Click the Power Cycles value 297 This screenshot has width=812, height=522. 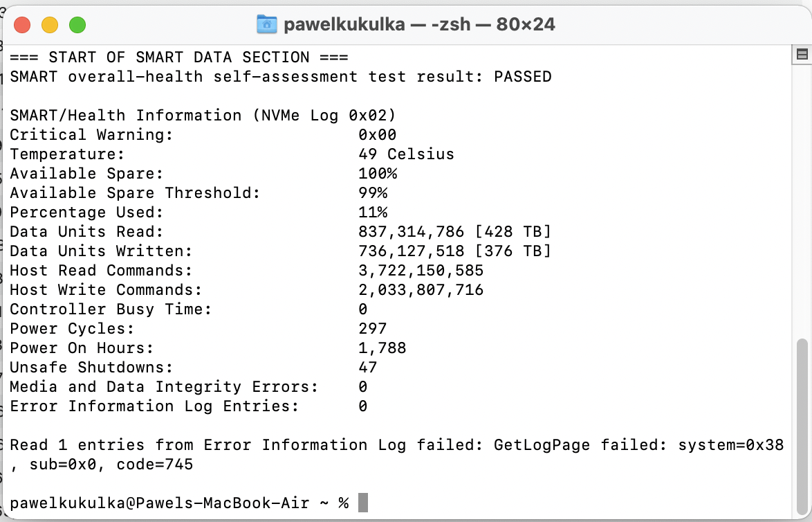pos(372,329)
